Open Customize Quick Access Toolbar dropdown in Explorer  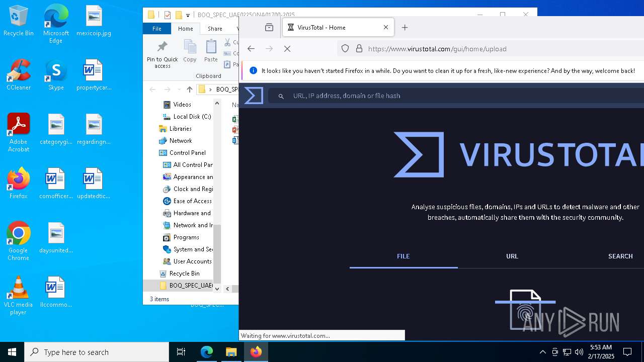click(188, 15)
